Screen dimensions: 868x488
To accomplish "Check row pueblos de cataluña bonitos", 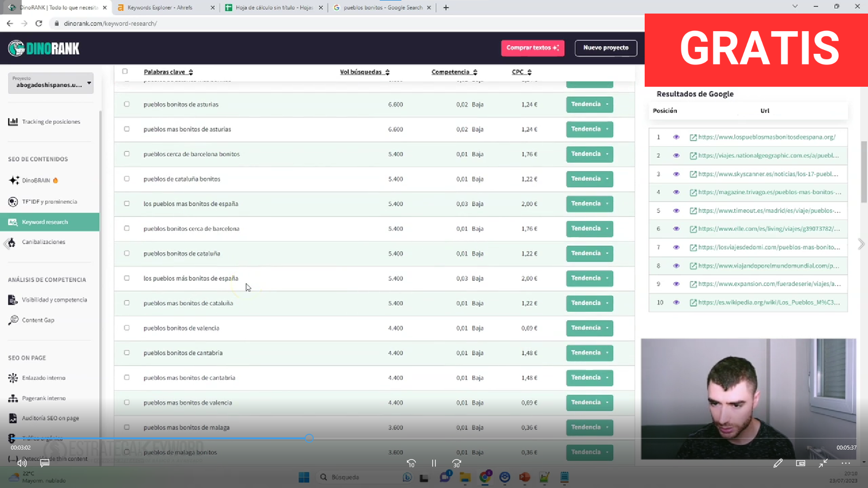I will coord(127,178).
